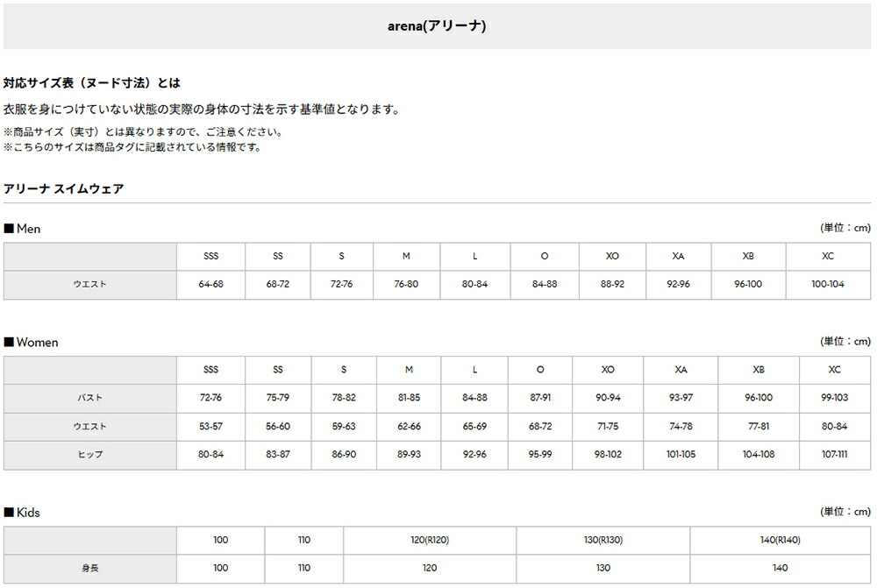The image size is (877, 588).
Task: Select the XC column header in the Men table
Action: coord(828,256)
